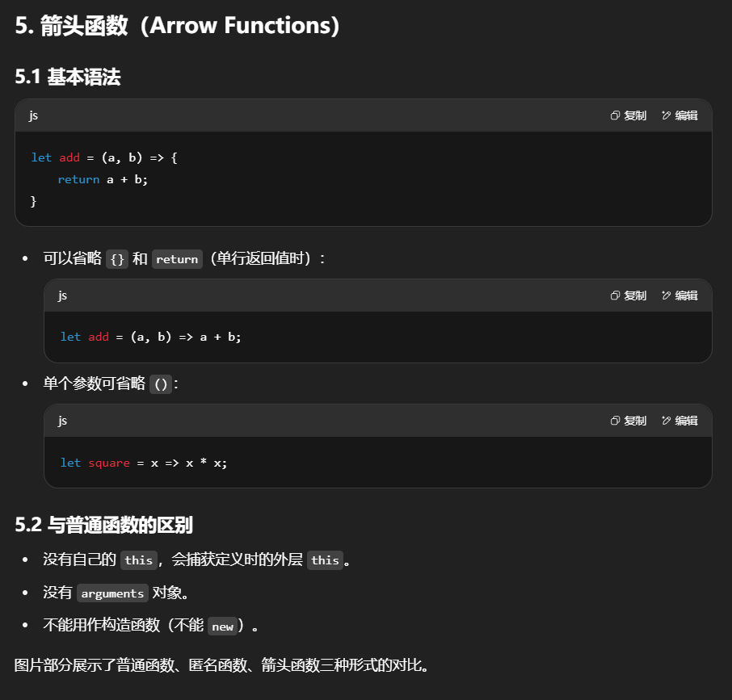Edit the square function code block
The image size is (732, 700).
[x=679, y=421]
